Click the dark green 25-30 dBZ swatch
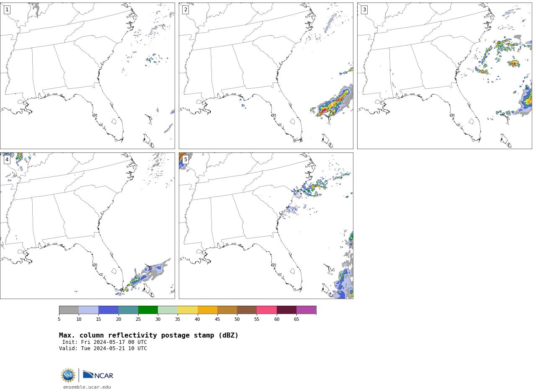536x392 pixels. tap(148, 310)
